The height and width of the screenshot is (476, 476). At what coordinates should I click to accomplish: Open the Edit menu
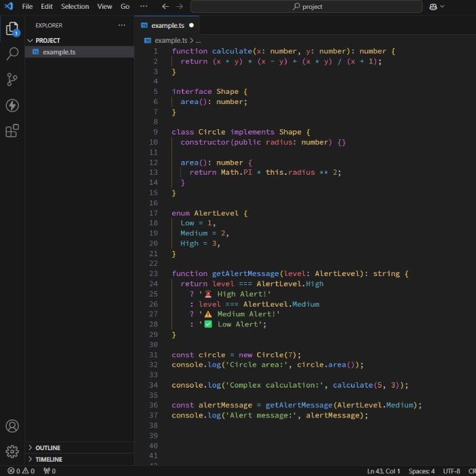click(47, 6)
